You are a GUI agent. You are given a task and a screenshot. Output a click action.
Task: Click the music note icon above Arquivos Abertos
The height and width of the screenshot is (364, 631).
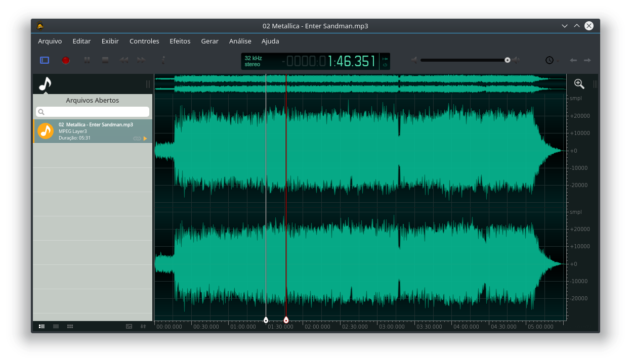click(46, 84)
